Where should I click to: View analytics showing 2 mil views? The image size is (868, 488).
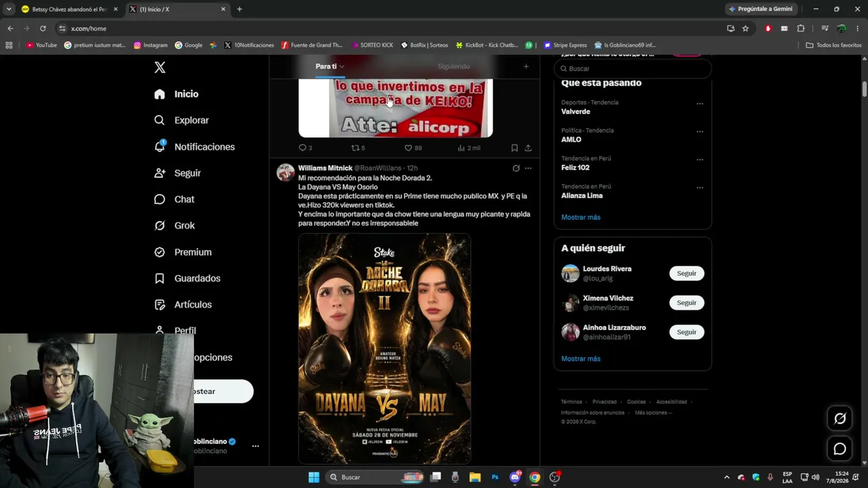pyautogui.click(x=469, y=148)
